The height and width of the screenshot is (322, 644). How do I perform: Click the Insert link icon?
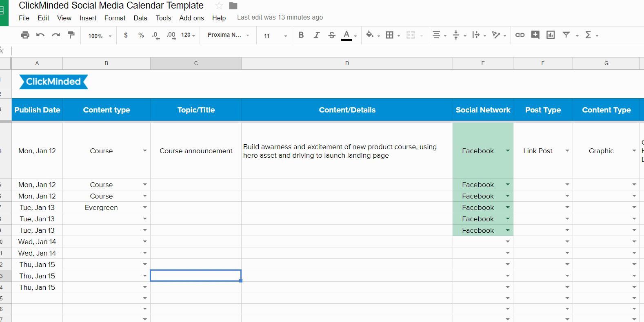[520, 35]
